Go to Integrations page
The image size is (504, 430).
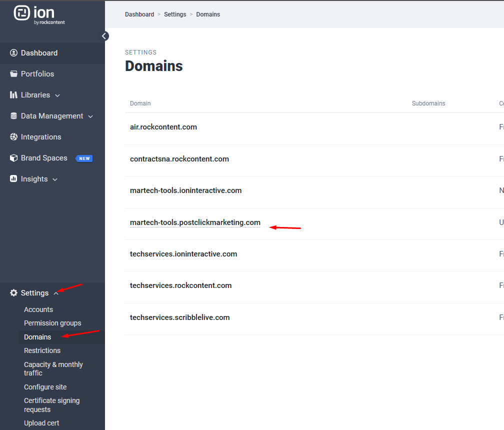click(x=41, y=137)
